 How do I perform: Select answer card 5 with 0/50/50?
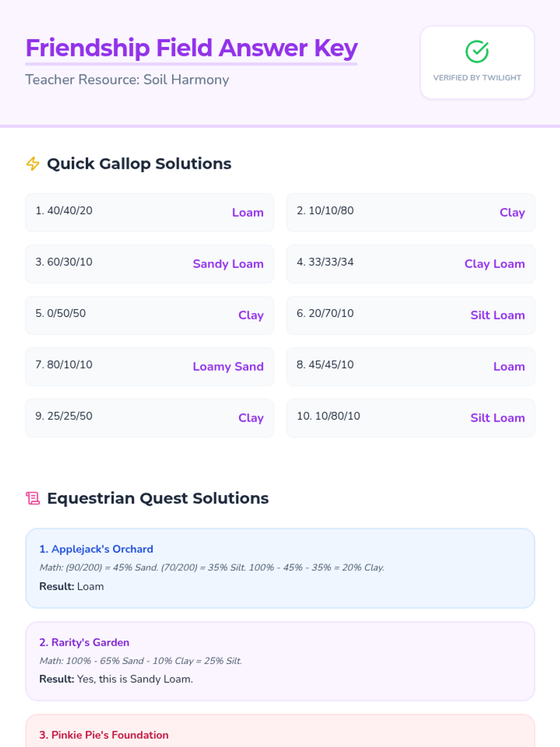[149, 315]
